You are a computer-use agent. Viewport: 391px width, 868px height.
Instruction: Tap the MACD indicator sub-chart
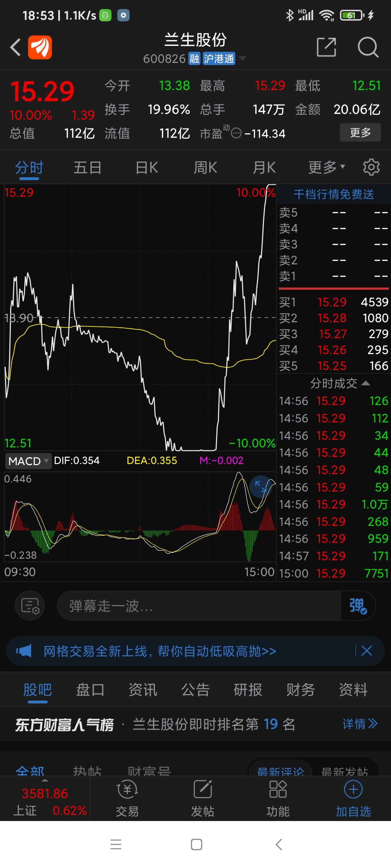(140, 516)
